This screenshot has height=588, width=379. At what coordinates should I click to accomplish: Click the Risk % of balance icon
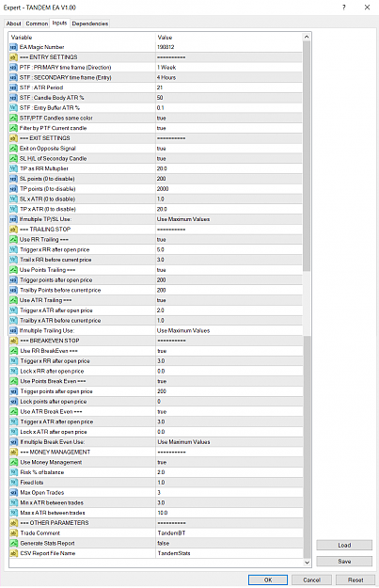13,472
